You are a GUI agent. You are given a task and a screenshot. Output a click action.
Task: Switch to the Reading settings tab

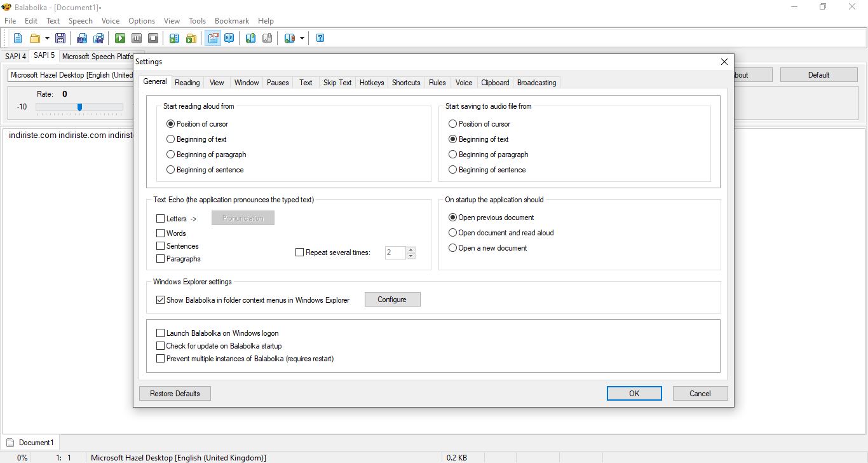(x=187, y=83)
